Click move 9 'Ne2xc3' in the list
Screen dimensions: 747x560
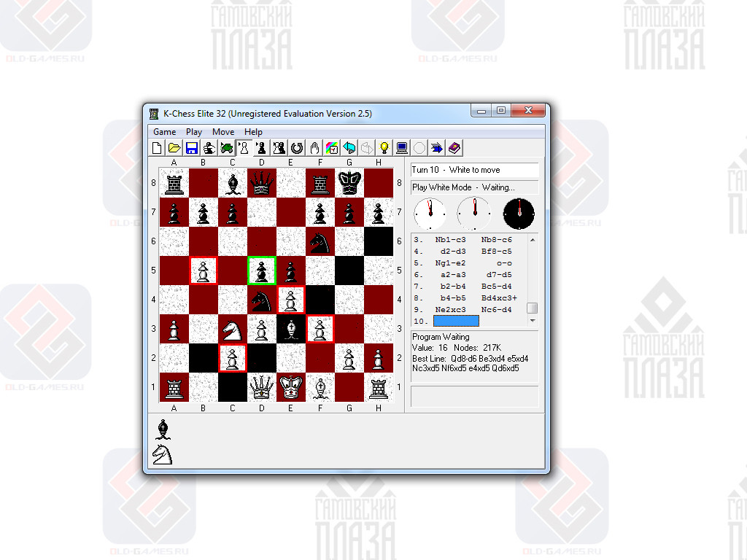click(x=450, y=309)
